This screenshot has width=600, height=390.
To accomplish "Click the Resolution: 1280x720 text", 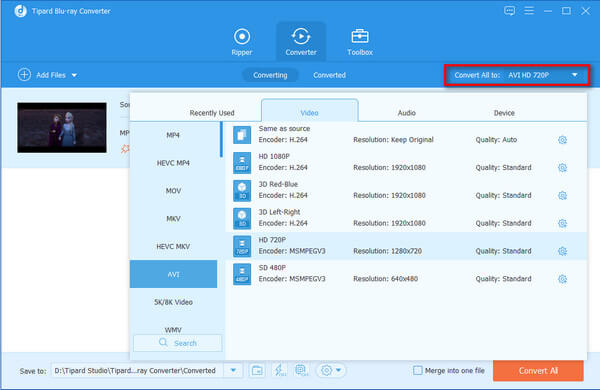I will click(x=387, y=251).
